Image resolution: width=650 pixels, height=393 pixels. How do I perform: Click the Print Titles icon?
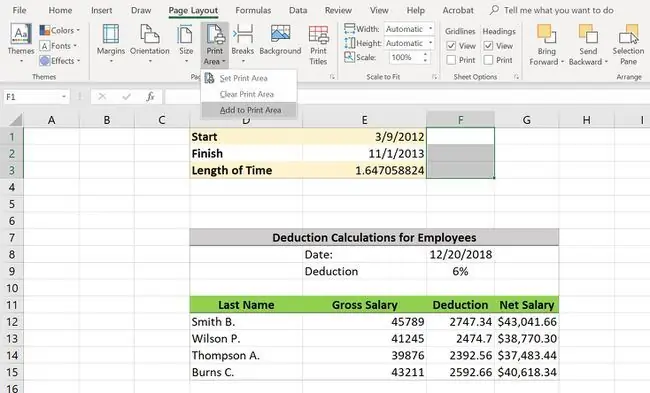click(x=318, y=34)
